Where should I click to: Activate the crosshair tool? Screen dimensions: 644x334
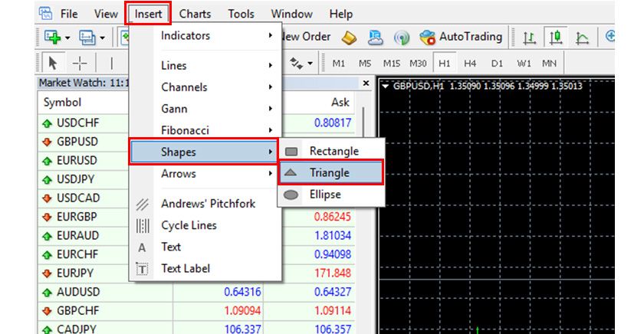pyautogui.click(x=80, y=63)
